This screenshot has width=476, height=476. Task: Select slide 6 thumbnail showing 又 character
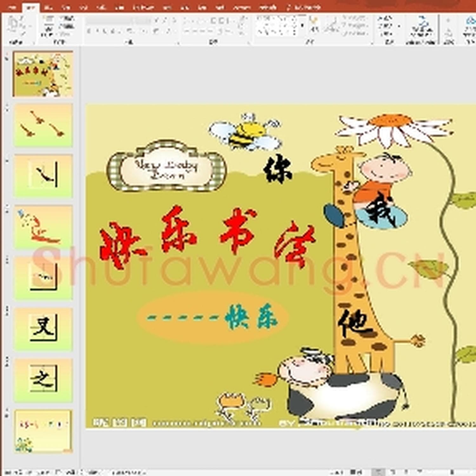coord(43,329)
